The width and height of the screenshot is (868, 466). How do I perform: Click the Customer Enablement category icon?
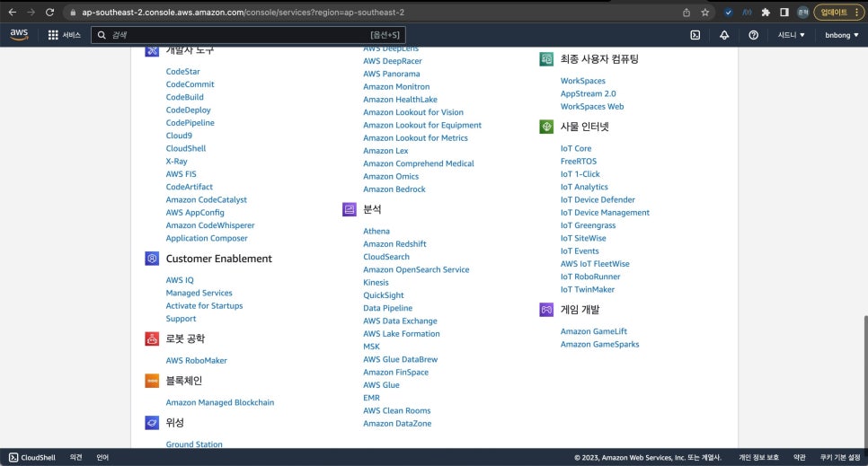click(x=152, y=259)
